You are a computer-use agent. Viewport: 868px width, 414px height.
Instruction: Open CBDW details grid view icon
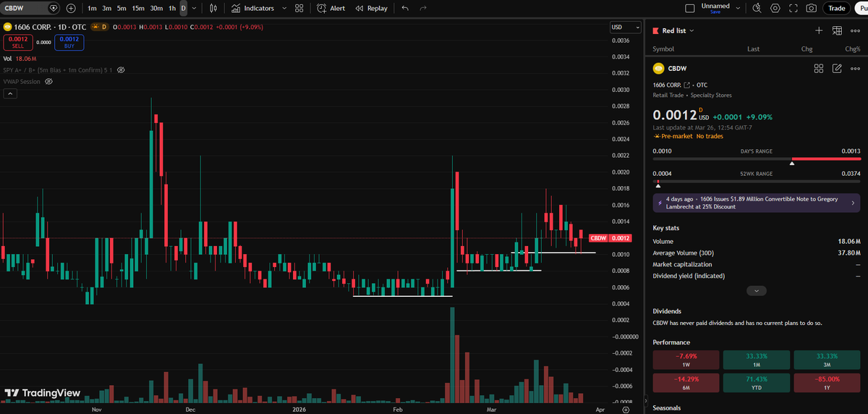819,69
